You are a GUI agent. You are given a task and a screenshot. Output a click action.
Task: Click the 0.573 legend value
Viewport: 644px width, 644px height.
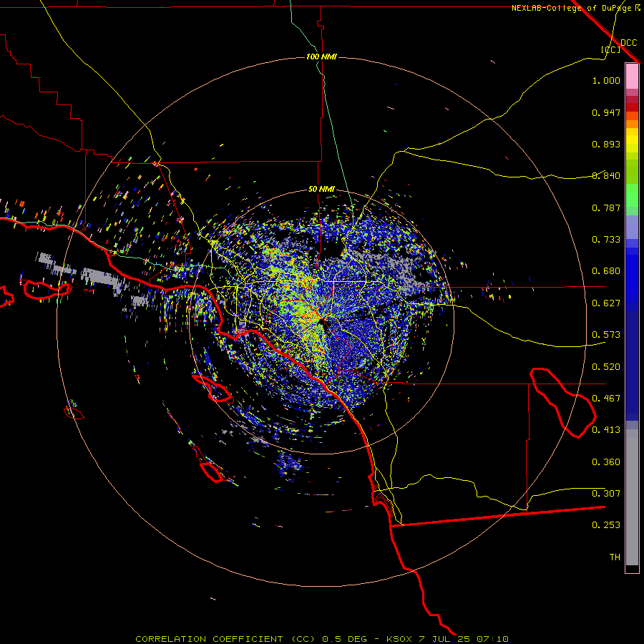tap(606, 335)
